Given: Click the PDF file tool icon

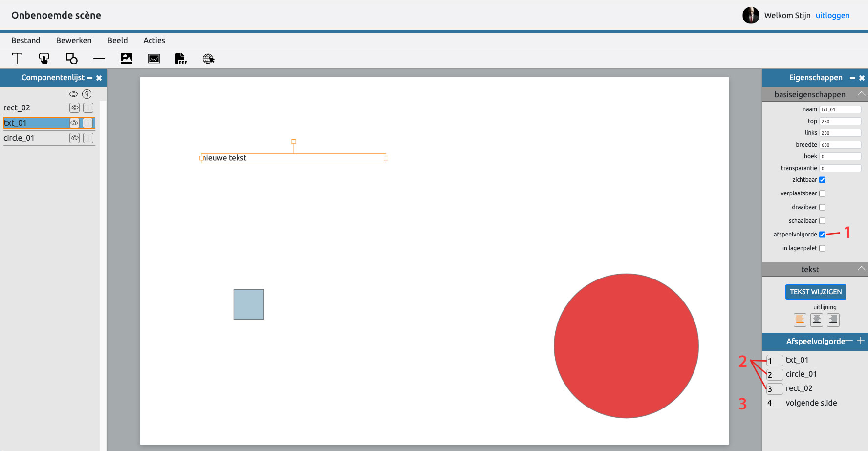Looking at the screenshot, I should 181,59.
